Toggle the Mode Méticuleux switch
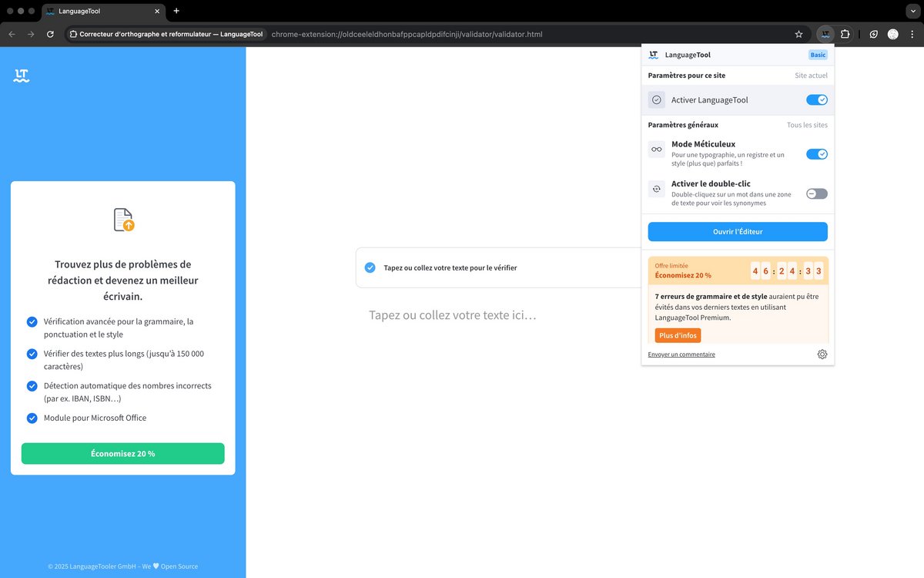 (x=817, y=154)
